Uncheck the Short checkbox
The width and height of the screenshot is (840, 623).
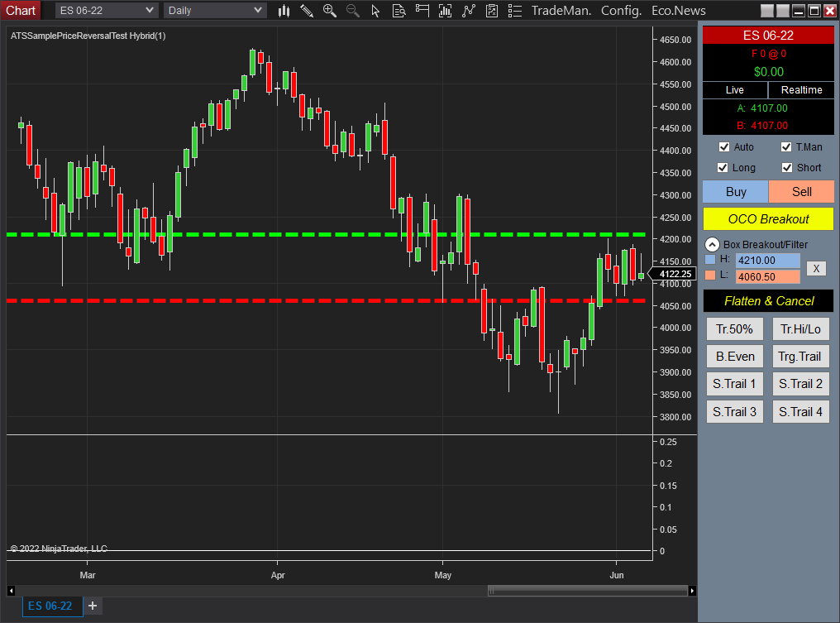coord(787,168)
